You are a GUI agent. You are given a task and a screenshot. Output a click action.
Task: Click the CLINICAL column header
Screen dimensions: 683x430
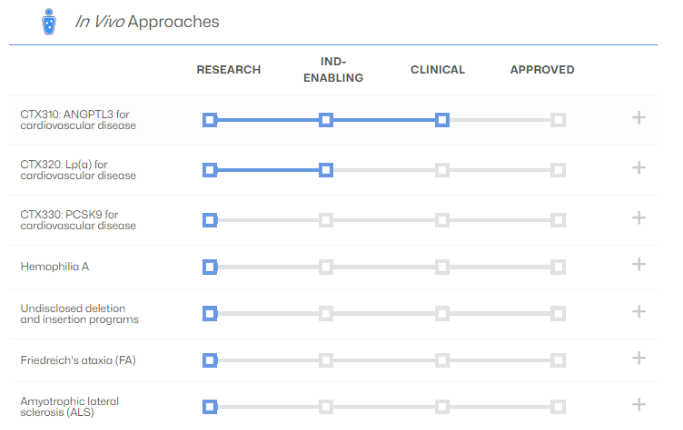click(x=437, y=70)
